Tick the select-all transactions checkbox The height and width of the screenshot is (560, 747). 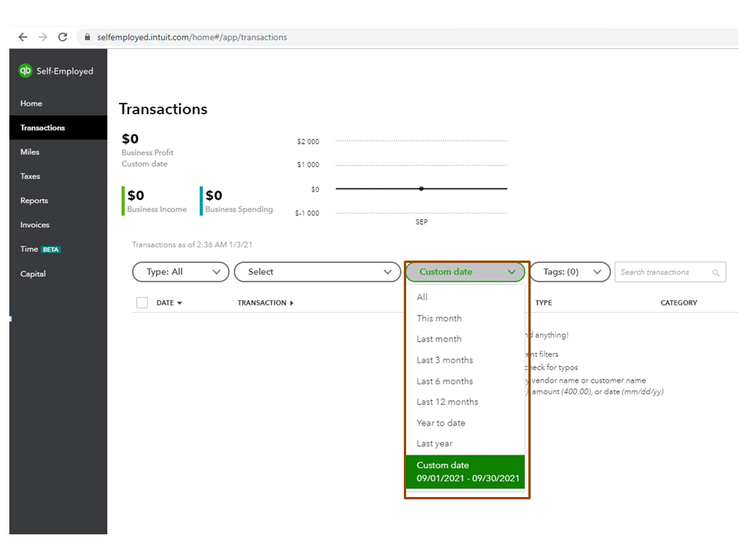142,303
